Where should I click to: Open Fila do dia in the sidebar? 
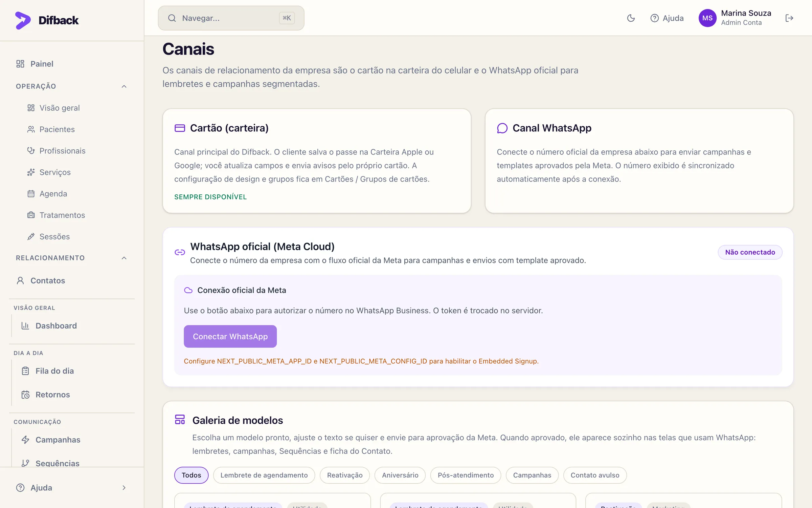click(54, 371)
